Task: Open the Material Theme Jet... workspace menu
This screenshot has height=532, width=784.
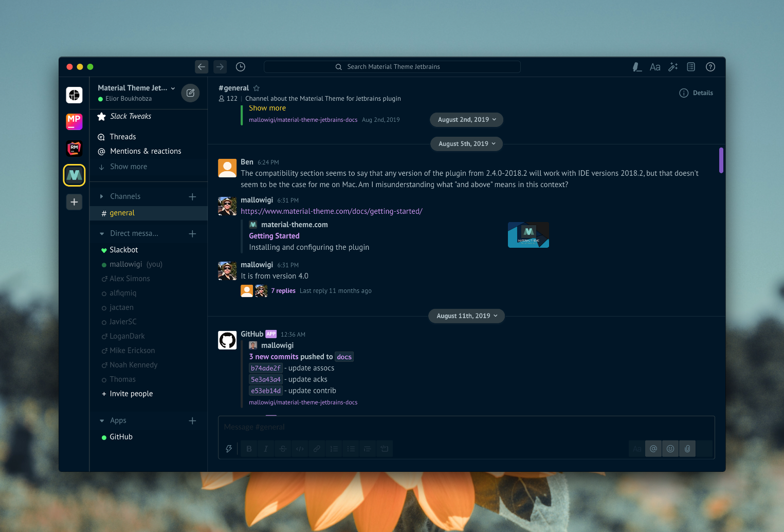Action: 136,88
